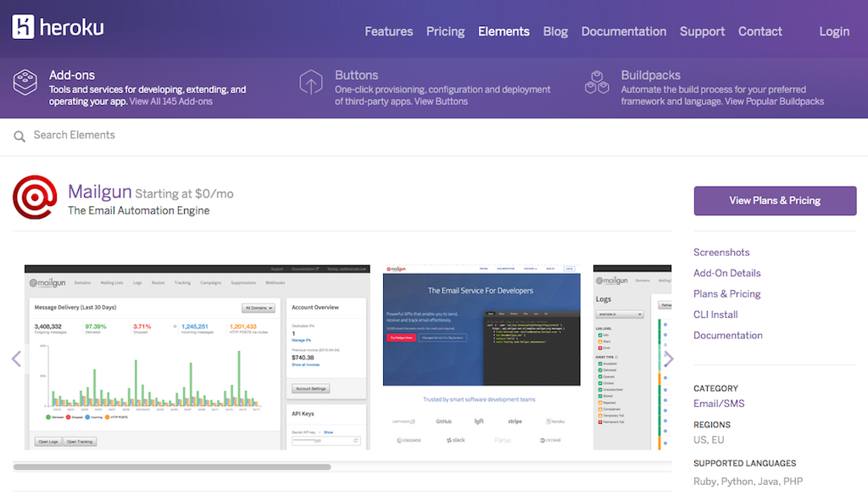
Task: Jump to Add-On Details in sidebar
Action: tap(726, 273)
